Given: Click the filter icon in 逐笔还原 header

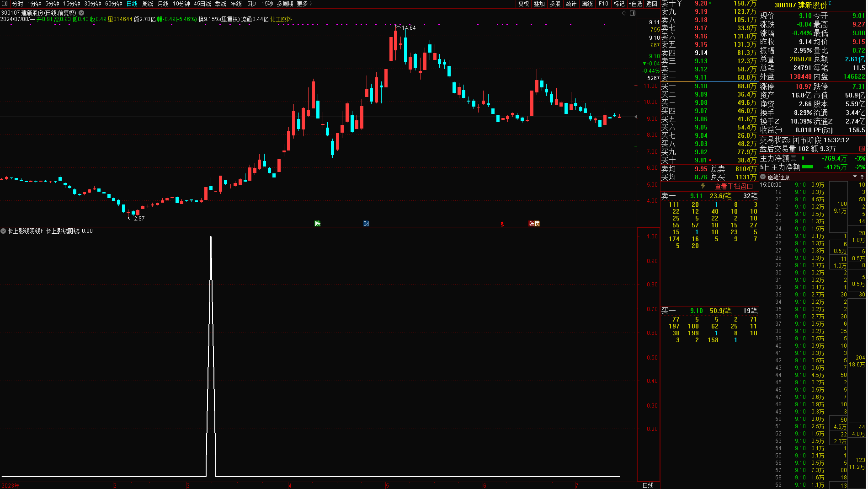Looking at the screenshot, I should click(x=855, y=177).
